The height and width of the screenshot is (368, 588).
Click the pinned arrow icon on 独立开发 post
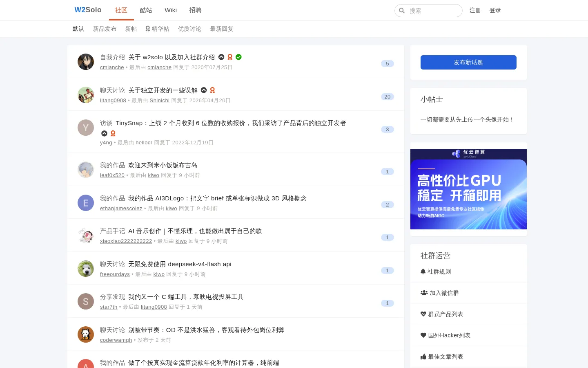[204, 90]
